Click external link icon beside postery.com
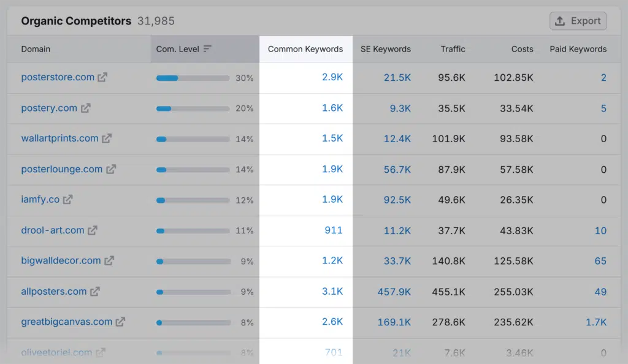Screen dimensions: 628x364 [86, 108]
